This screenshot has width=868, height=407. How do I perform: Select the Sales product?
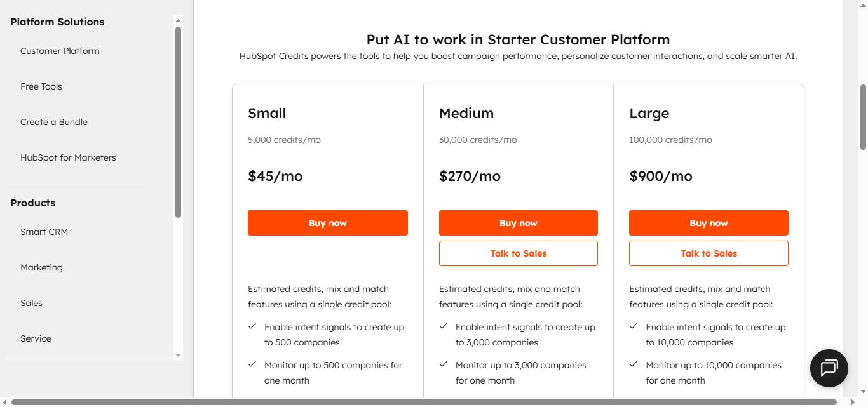point(31,303)
